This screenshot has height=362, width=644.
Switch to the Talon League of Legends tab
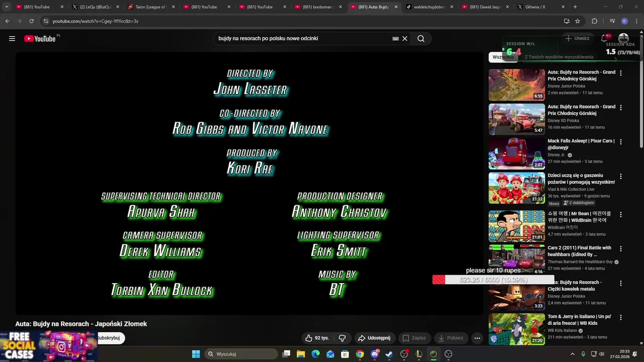coord(151,7)
